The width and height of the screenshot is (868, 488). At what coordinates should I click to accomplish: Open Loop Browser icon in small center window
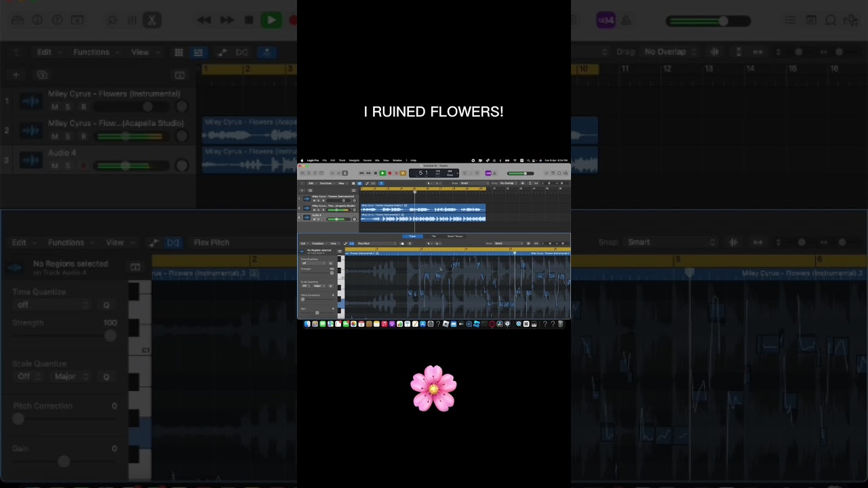[559, 173]
